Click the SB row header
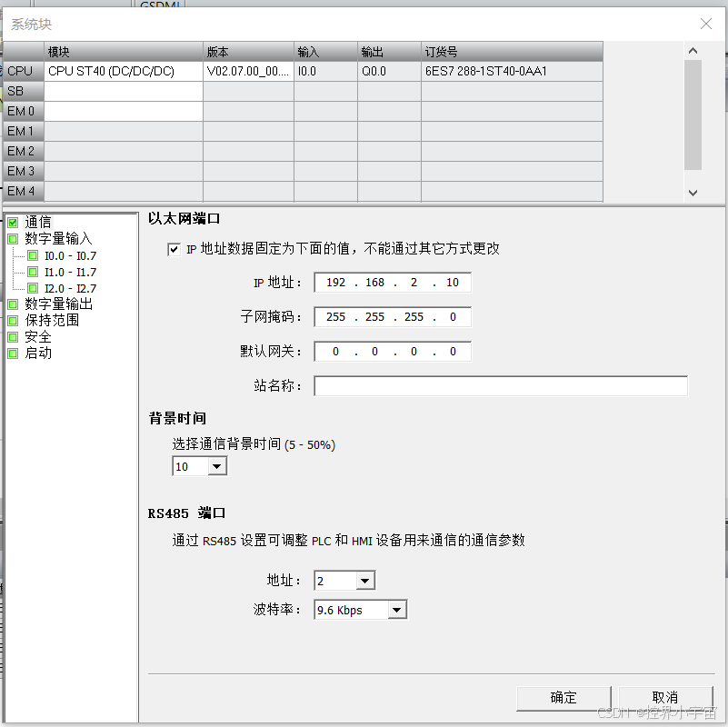Screen dimensions: 728x727 click(24, 91)
